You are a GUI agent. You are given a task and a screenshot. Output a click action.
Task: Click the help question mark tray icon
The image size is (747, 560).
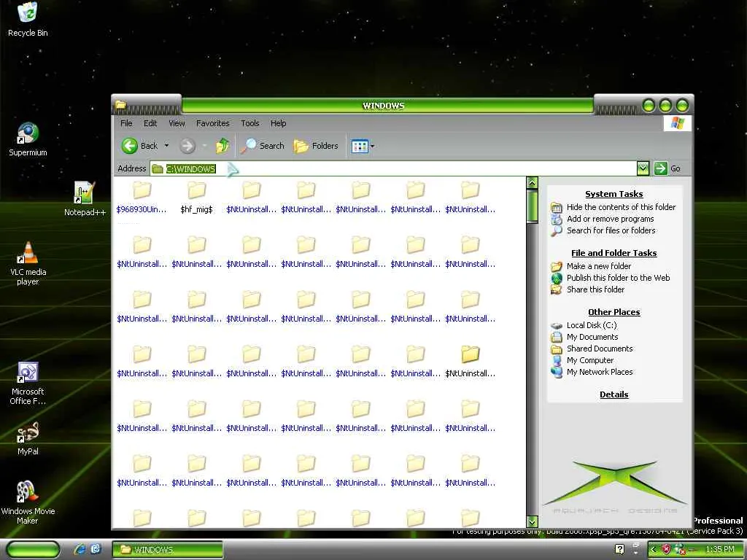[x=619, y=550]
